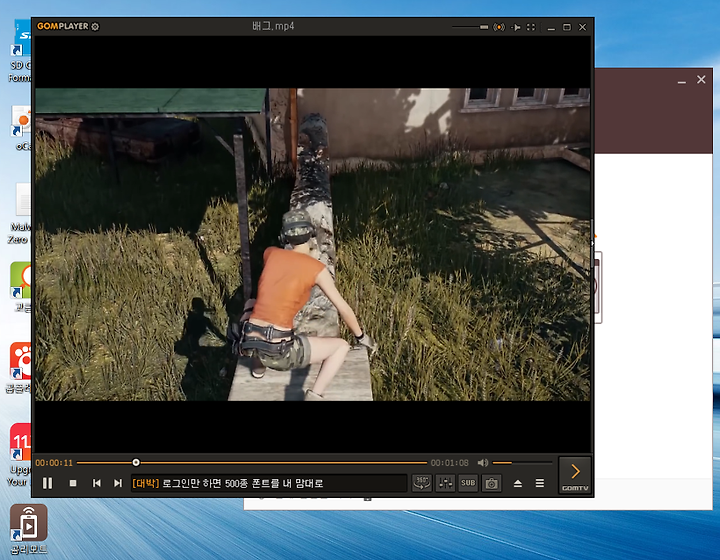Image resolution: width=720 pixels, height=560 pixels.
Task: Toggle the GOM Remote broadcast icon
Action: point(499,27)
